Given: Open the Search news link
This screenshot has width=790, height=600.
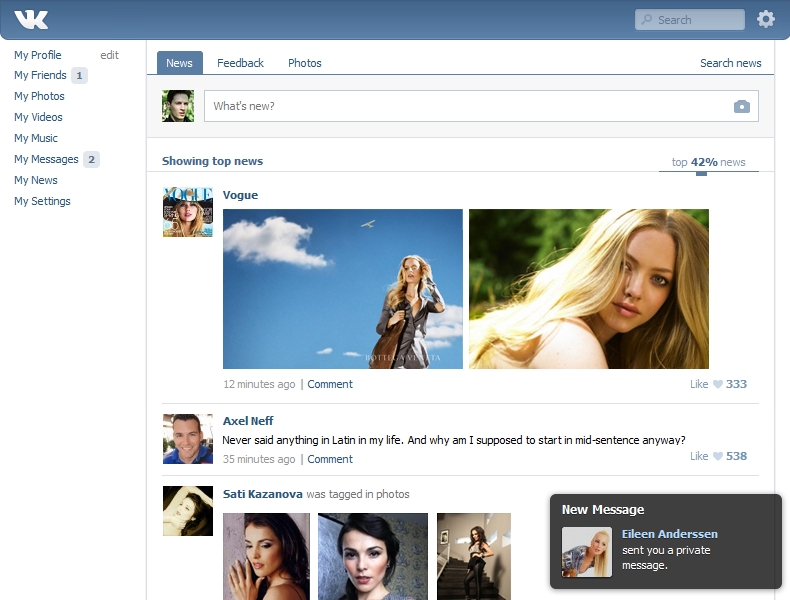Looking at the screenshot, I should pyautogui.click(x=731, y=63).
